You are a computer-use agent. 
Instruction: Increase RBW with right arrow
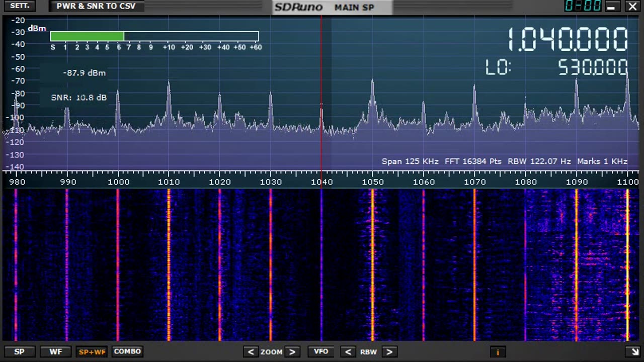[389, 352]
